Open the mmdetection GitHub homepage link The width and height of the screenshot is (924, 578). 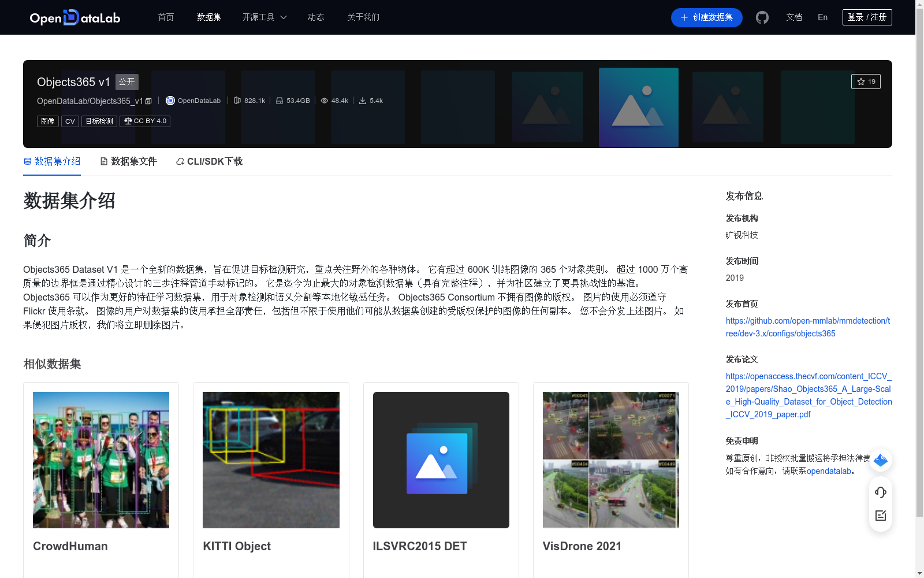808,327
